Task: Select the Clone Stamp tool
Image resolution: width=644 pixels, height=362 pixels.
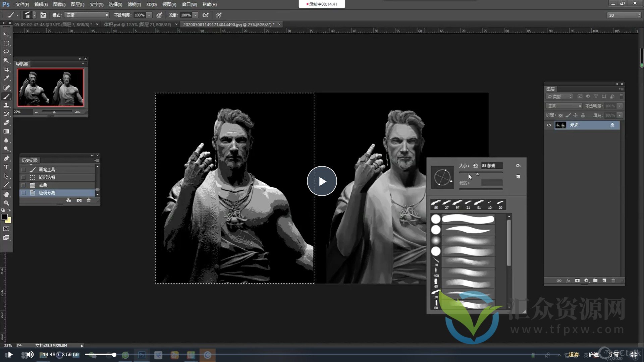Action: (6, 105)
